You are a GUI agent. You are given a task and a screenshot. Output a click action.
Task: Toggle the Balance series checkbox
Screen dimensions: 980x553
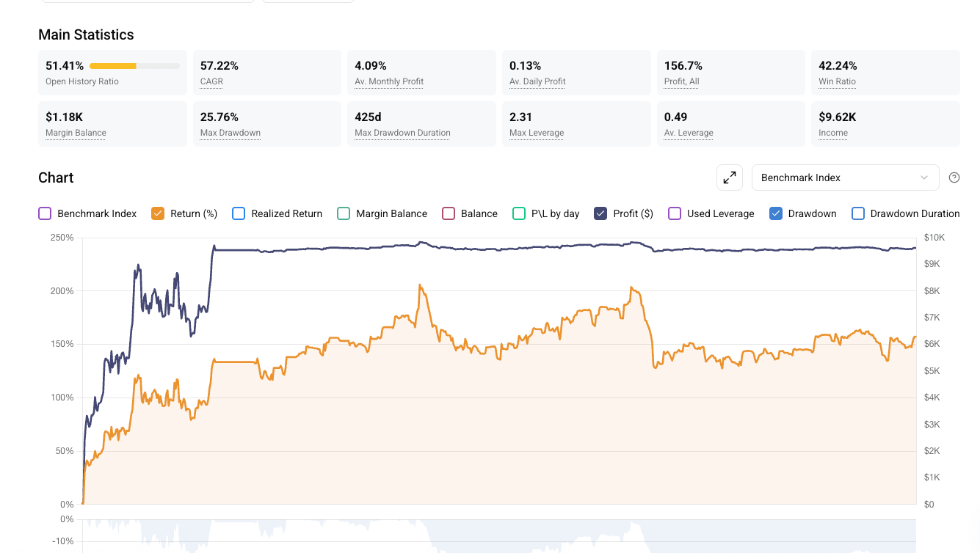(449, 213)
